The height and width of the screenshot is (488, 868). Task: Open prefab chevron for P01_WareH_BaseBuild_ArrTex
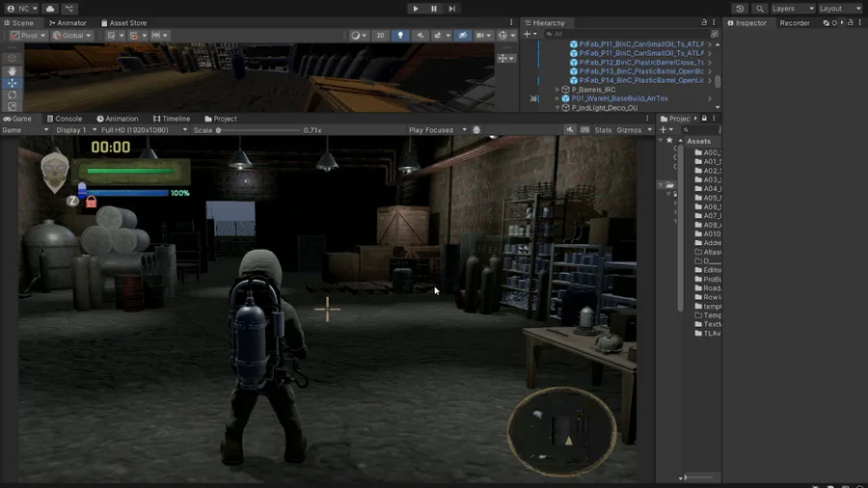(710, 98)
